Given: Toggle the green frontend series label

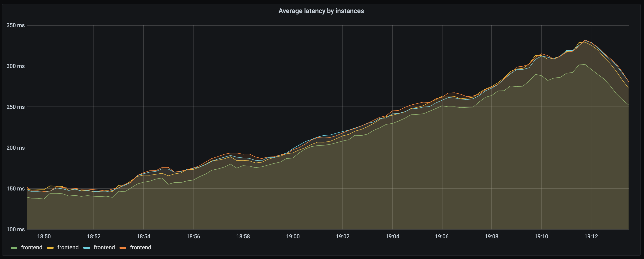Looking at the screenshot, I should pyautogui.click(x=32, y=248).
